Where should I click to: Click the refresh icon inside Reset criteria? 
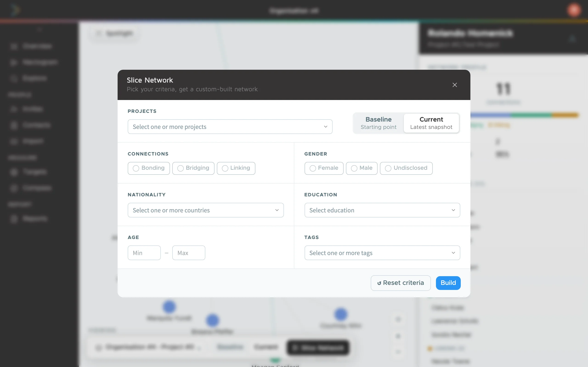pyautogui.click(x=379, y=283)
